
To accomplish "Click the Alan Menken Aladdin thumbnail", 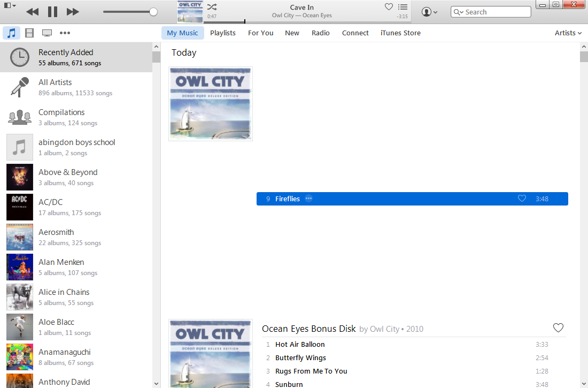I will pos(19,267).
